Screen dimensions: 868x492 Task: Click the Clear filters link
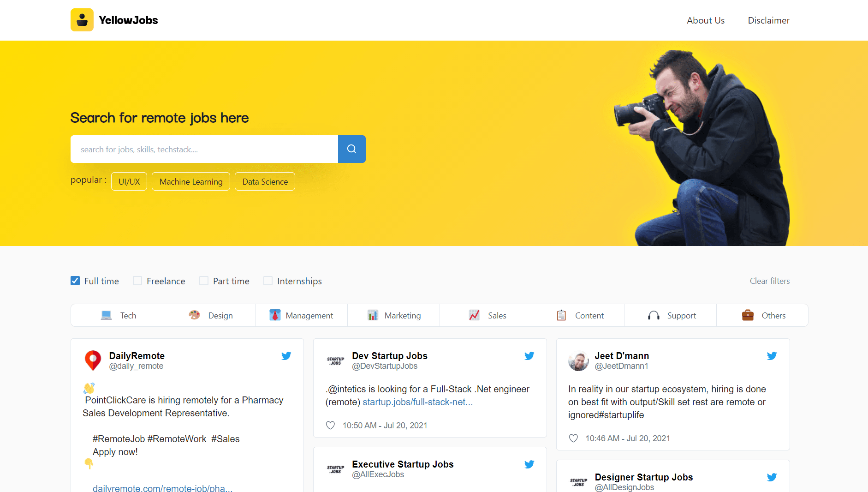click(770, 281)
